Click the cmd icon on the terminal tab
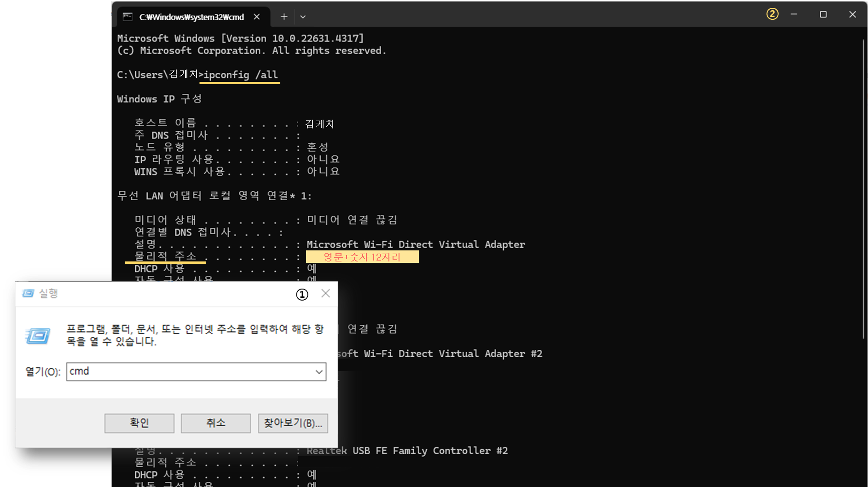868x487 pixels. (127, 17)
